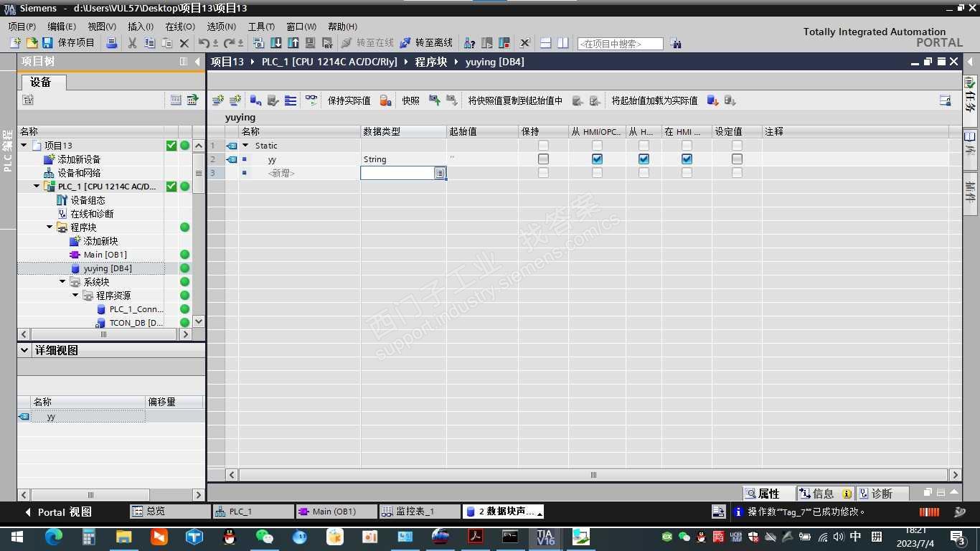The image size is (980, 551).
Task: Click the binoculars search icon
Action: 676,43
